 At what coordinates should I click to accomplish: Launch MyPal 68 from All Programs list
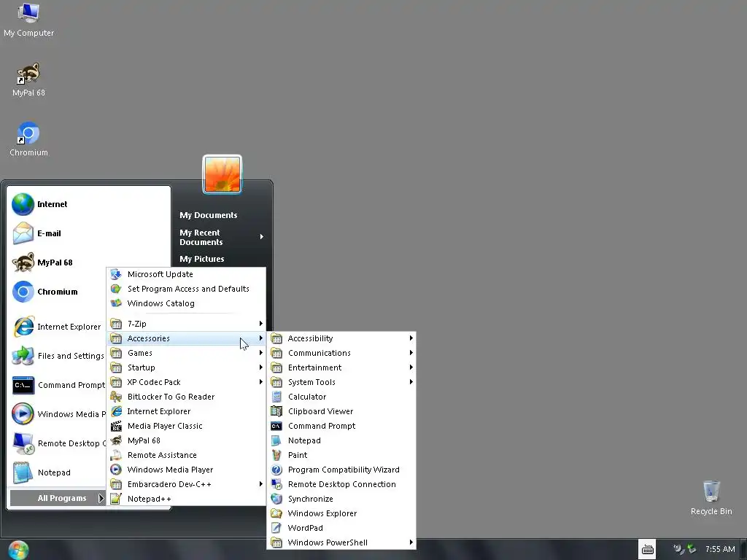click(186, 440)
